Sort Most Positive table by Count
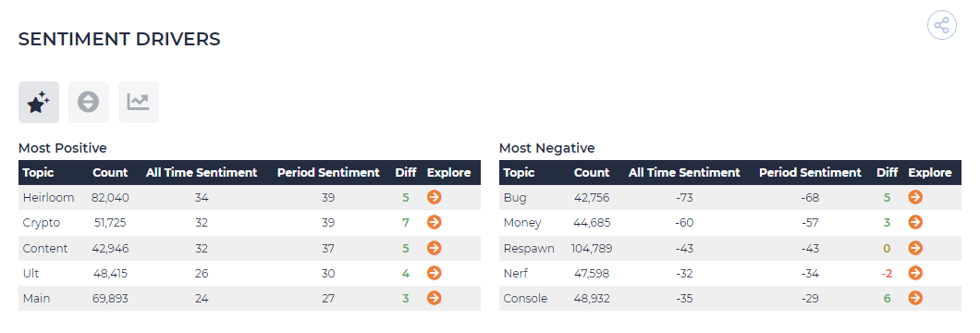The image size is (980, 333). (110, 172)
